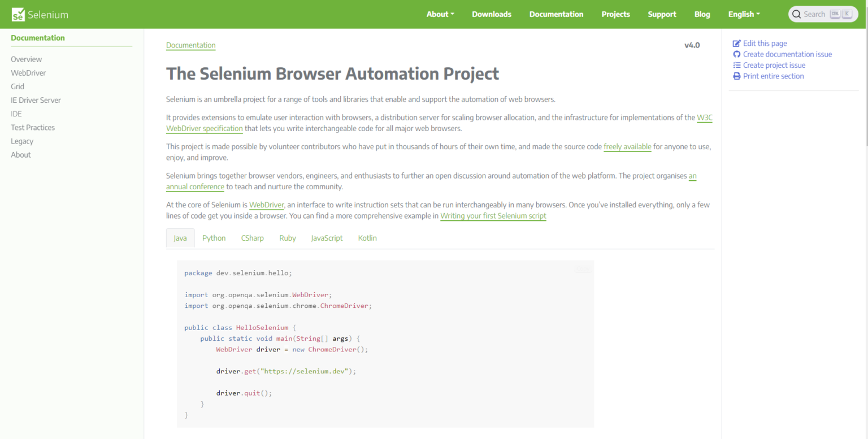This screenshot has width=868, height=439.
Task: Click the Selenium logo icon
Action: (x=18, y=14)
